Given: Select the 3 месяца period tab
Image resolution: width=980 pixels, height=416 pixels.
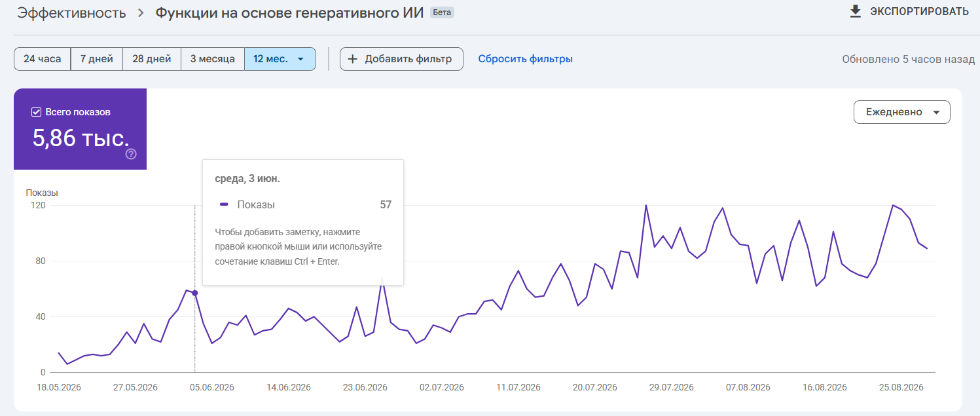Looking at the screenshot, I should 212,59.
